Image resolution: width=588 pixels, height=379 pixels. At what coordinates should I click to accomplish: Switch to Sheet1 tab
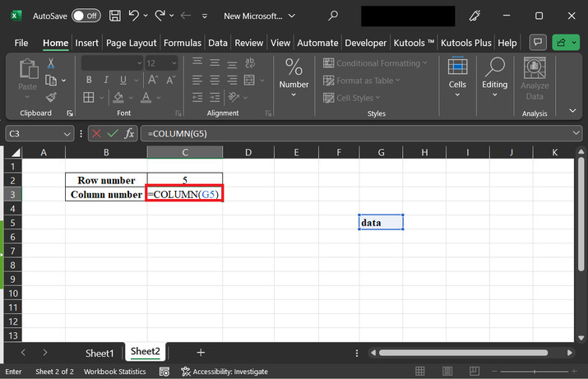(x=100, y=354)
